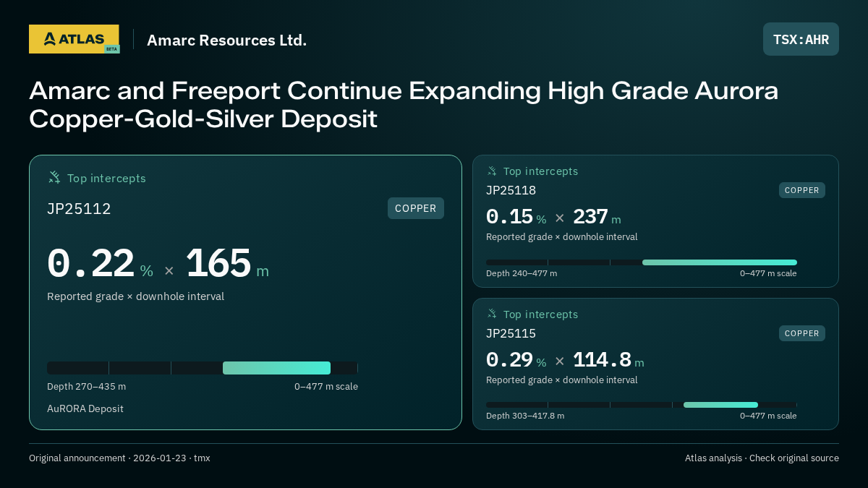Click the hole ID JP25118
Viewport: 868px width, 488px height.
511,190
